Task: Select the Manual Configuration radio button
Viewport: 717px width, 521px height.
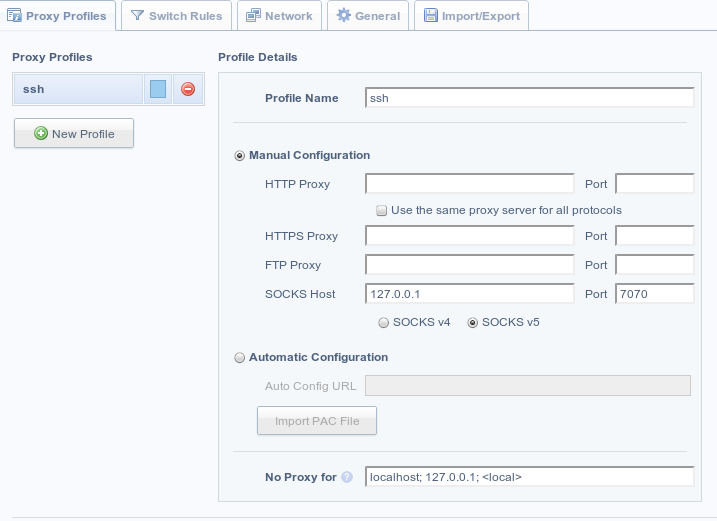Action: click(x=239, y=156)
